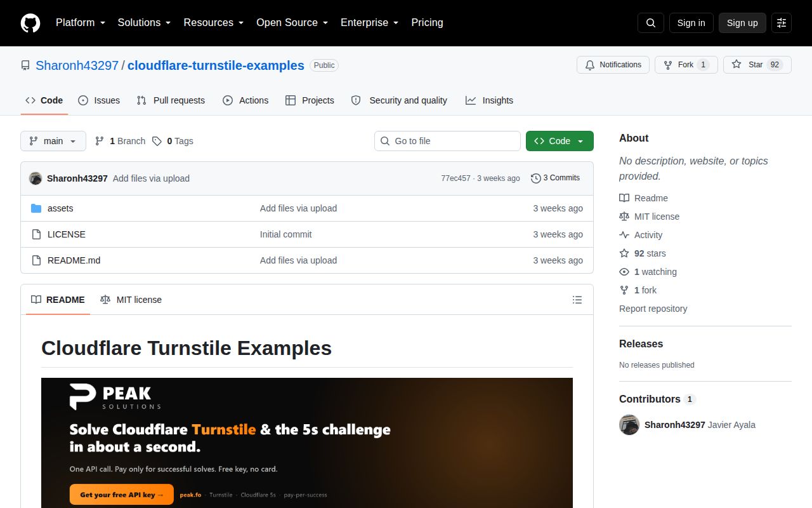Image resolution: width=812 pixels, height=508 pixels.
Task: Click the scale icon beside MIT license in About
Action: [x=624, y=217]
